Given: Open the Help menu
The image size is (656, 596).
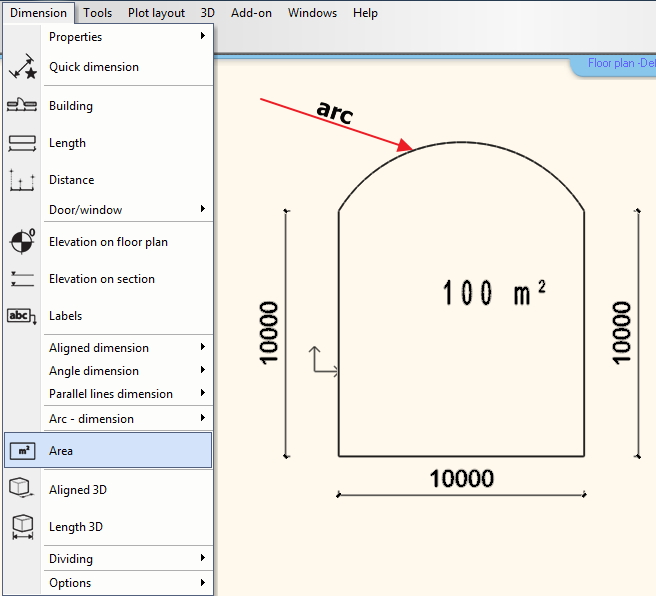Looking at the screenshot, I should point(365,13).
